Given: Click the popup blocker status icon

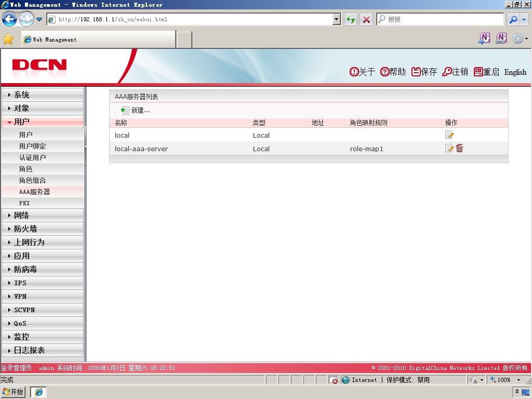Looking at the screenshot, I should [334, 380].
